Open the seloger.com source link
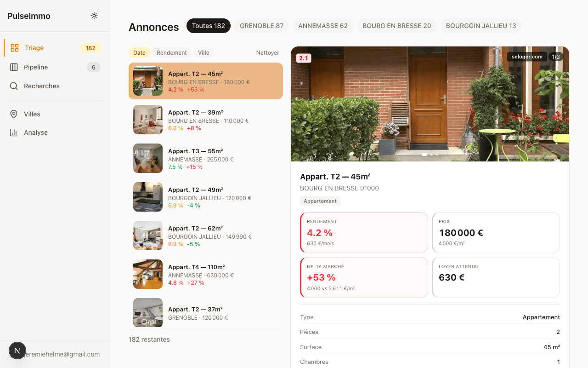Screen dimensions: 588x368 [x=527, y=57]
